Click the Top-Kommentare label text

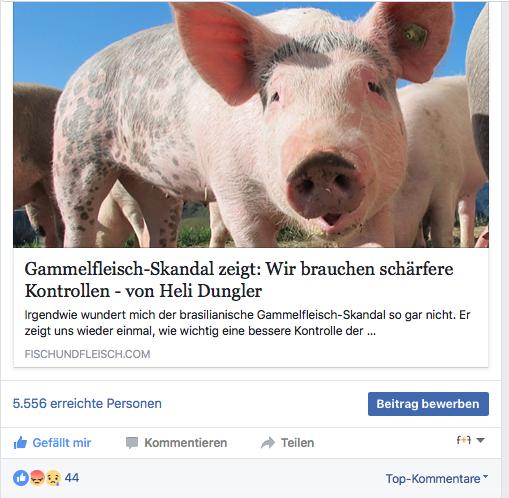coord(433,479)
